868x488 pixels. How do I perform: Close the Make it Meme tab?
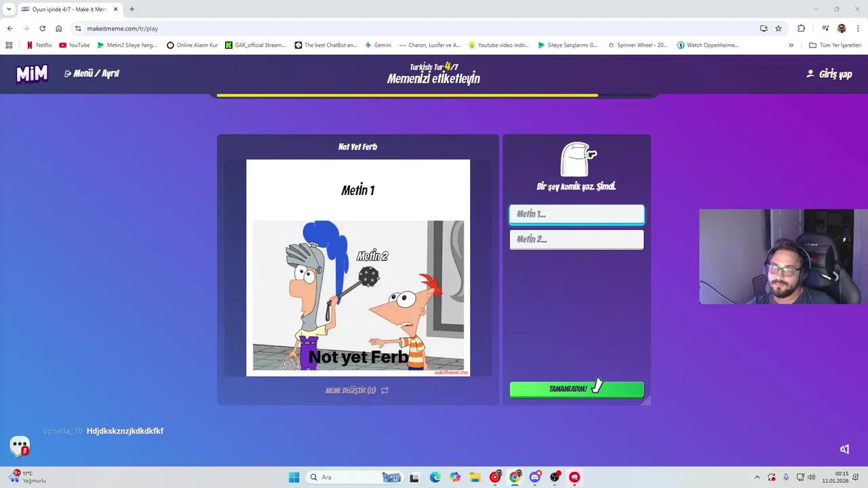coord(116,9)
